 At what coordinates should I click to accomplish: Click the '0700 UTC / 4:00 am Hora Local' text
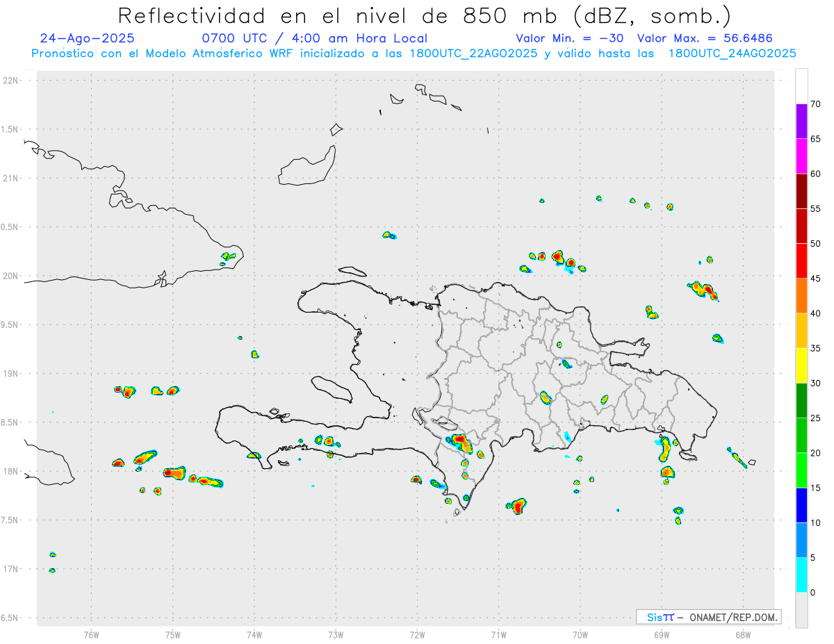point(314,38)
